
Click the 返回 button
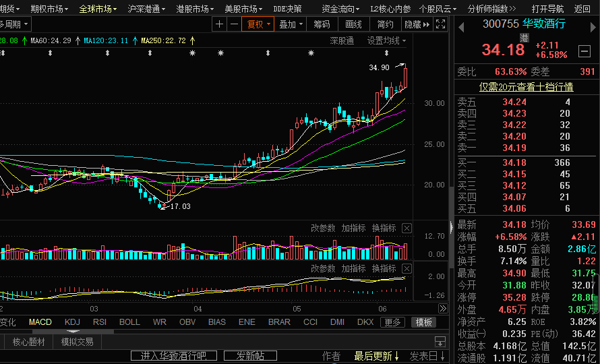(x=582, y=8)
